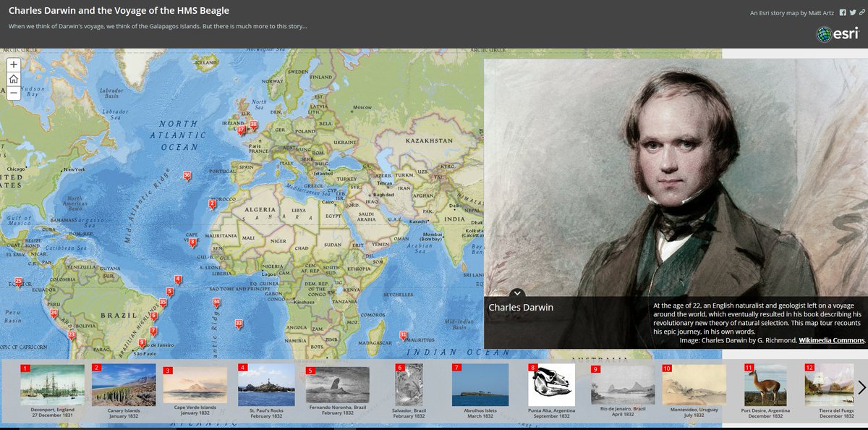Open Rio de Jenairo, Brazil thumbnail

pos(623,384)
